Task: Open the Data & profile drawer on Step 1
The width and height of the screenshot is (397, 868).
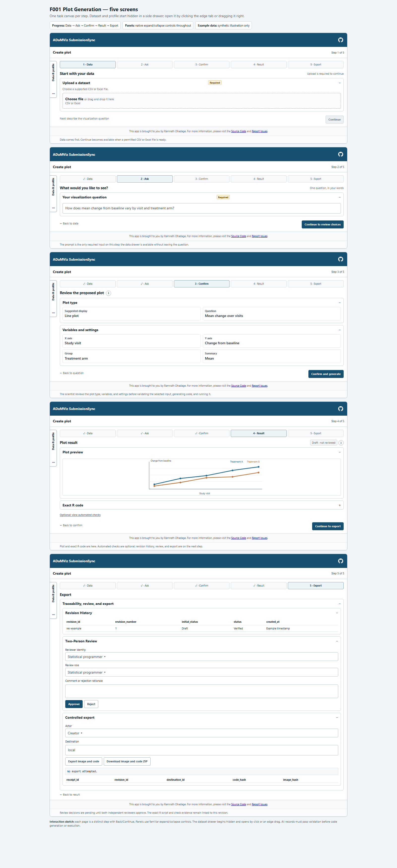Action: [x=53, y=79]
